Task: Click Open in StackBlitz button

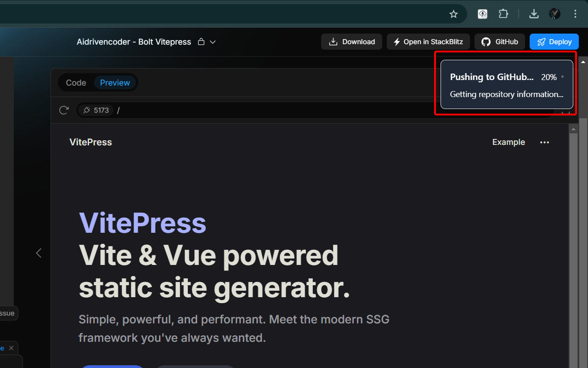Action: click(428, 42)
